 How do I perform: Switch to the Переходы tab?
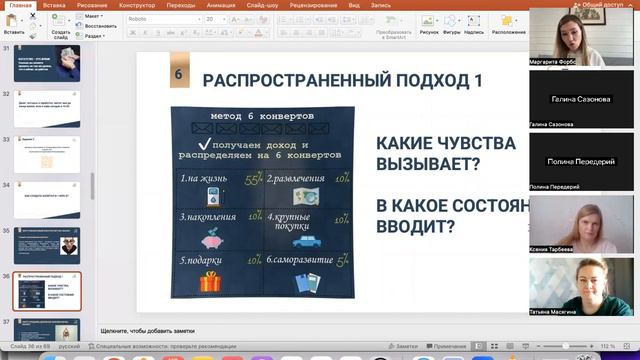coord(181,5)
